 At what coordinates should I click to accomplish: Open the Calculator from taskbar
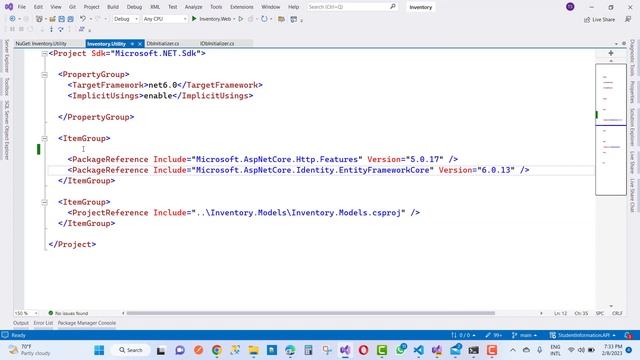pos(308,350)
